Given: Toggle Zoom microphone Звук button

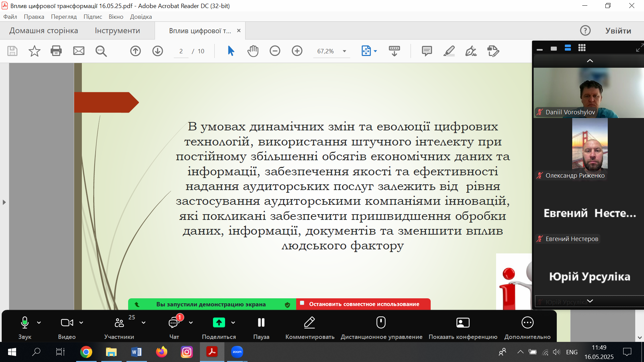Looking at the screenshot, I should [25, 323].
